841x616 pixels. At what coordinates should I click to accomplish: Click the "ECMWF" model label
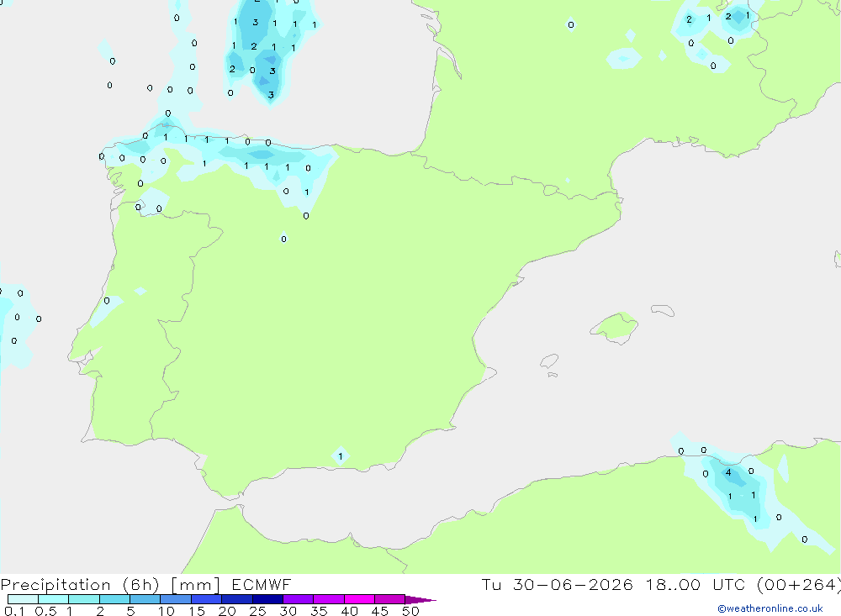coord(262,585)
